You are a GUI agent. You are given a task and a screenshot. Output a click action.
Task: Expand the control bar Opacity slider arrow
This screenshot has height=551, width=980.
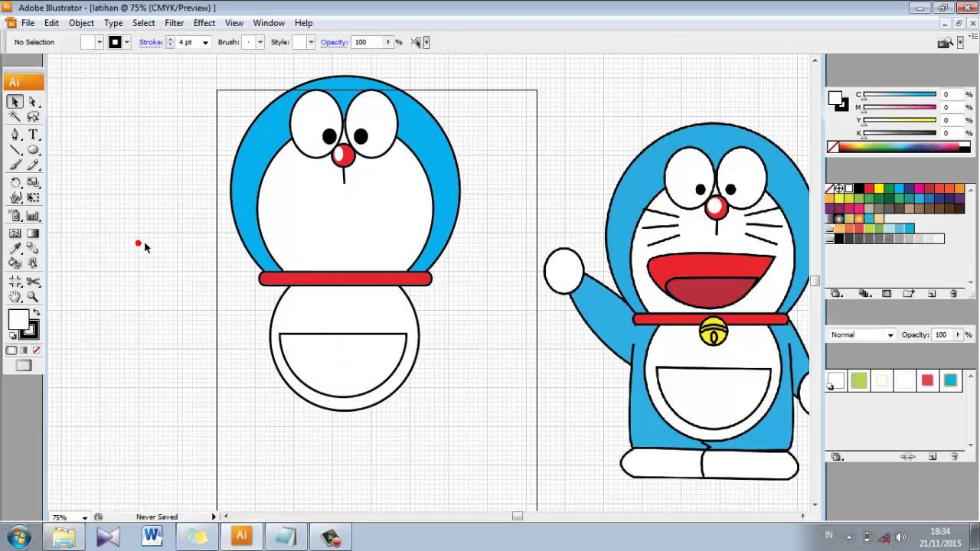pos(388,42)
